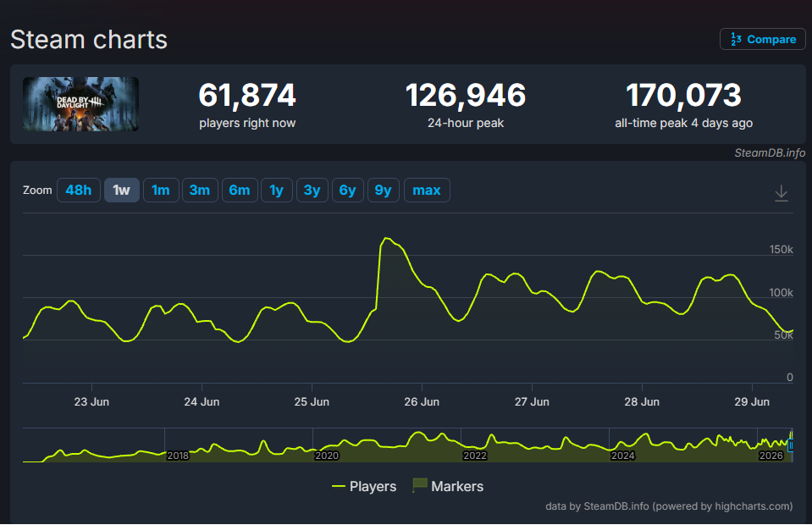Set chart zoom to 48h
812x525 pixels.
(78, 190)
